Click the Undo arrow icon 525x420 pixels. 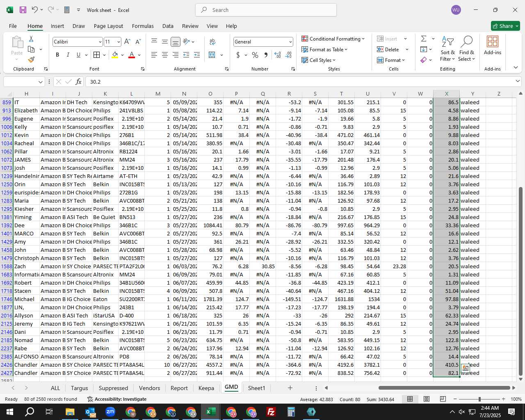tap(35, 10)
